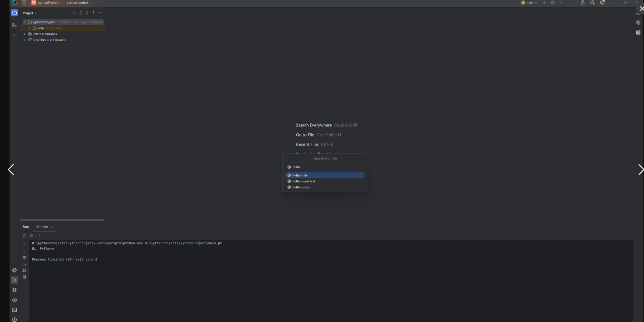Open the main run configuration dropdown

coord(529,3)
